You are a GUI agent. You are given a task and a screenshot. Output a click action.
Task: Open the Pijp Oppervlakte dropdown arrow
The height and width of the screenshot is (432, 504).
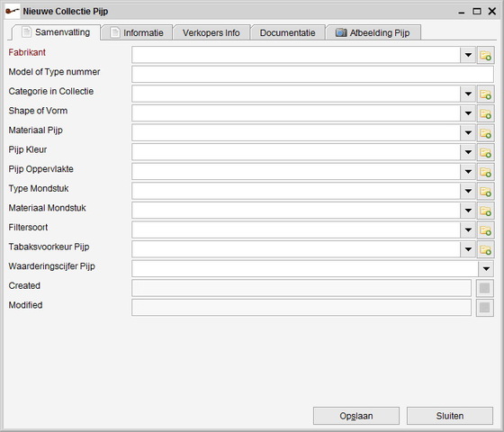(468, 172)
